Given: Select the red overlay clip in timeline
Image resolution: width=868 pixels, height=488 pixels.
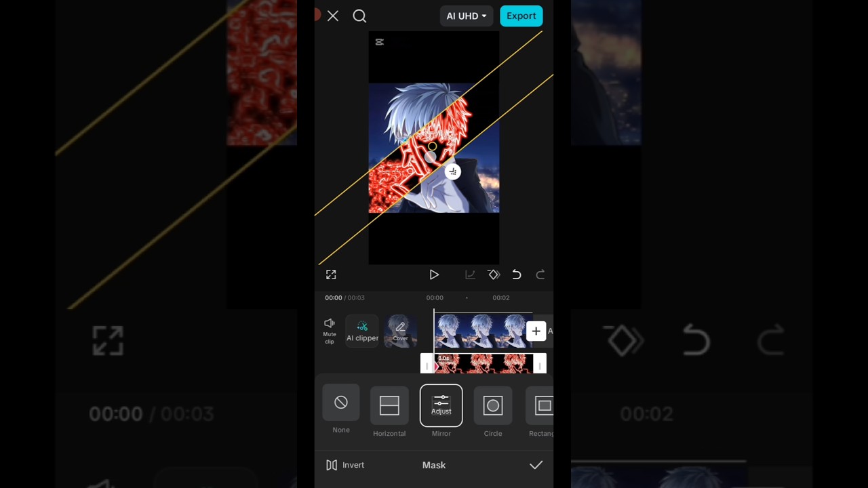Looking at the screenshot, I should tap(483, 364).
